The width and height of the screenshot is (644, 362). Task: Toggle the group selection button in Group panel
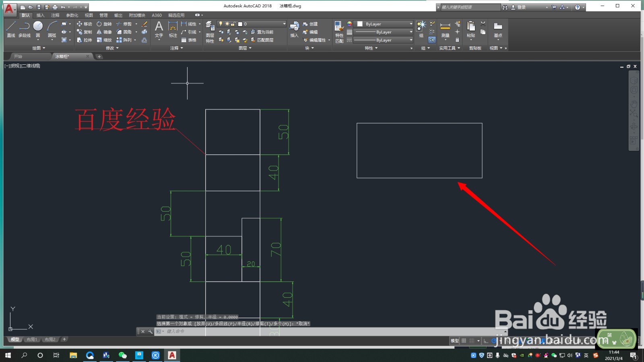[432, 40]
